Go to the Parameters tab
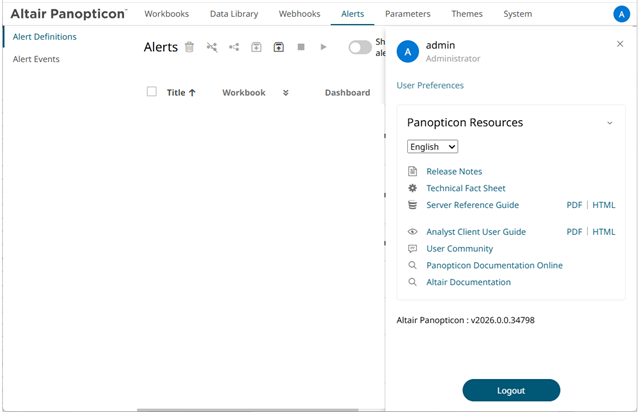Image resolution: width=638 pixels, height=412 pixels. [x=408, y=14]
